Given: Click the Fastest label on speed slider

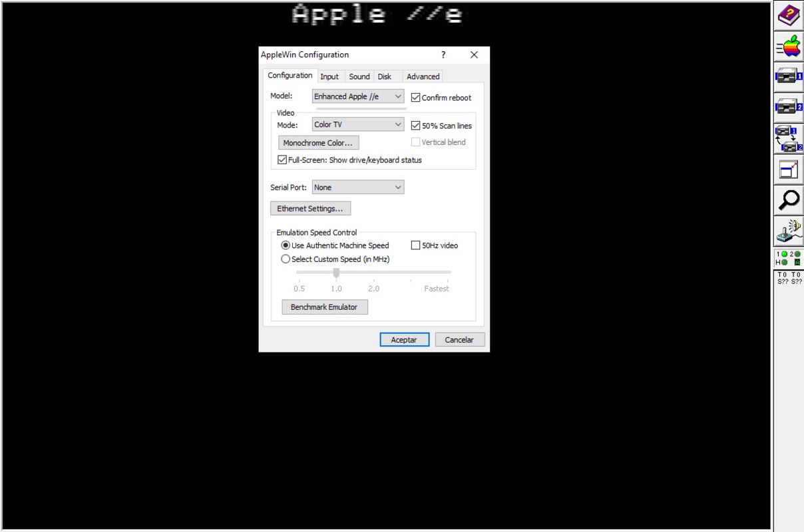Looking at the screenshot, I should tap(437, 289).
